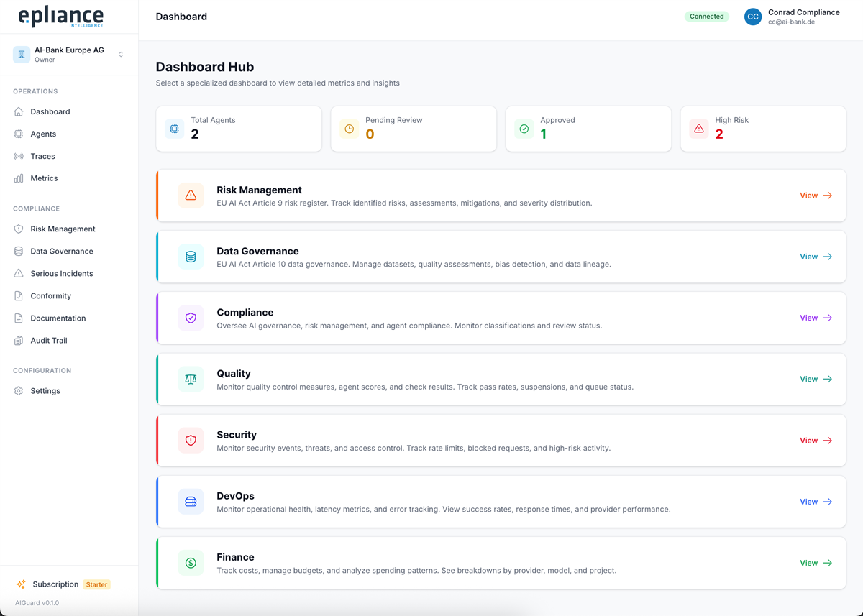Viewport: 863px width, 616px height.
Task: Click the Data Governance database icon in sidebar
Action: (19, 251)
